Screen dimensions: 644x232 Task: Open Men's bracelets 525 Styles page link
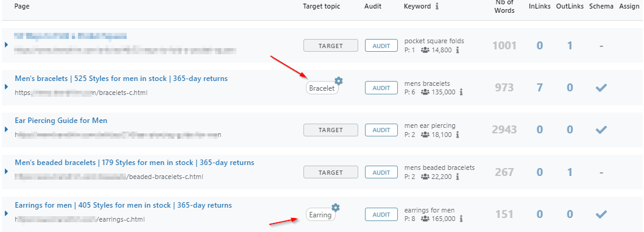[121, 79]
